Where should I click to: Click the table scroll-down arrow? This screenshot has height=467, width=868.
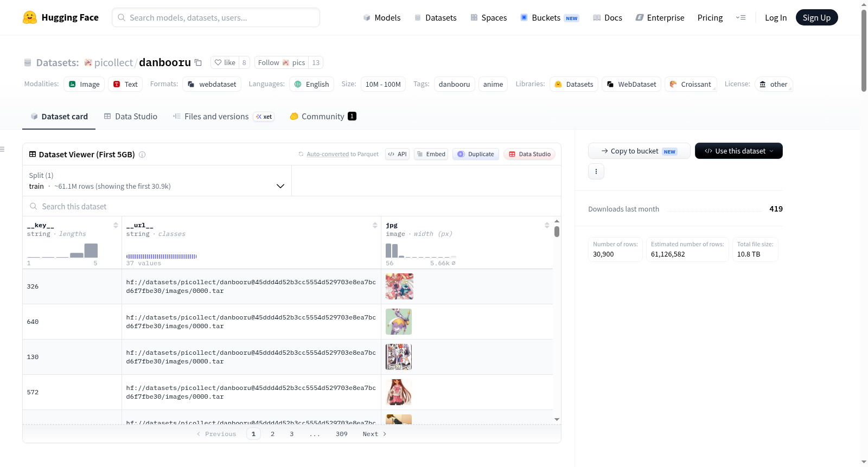click(557, 419)
